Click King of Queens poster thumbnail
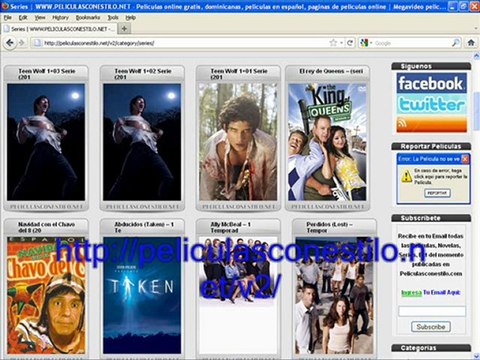This screenshot has height=360, width=480. [x=327, y=142]
